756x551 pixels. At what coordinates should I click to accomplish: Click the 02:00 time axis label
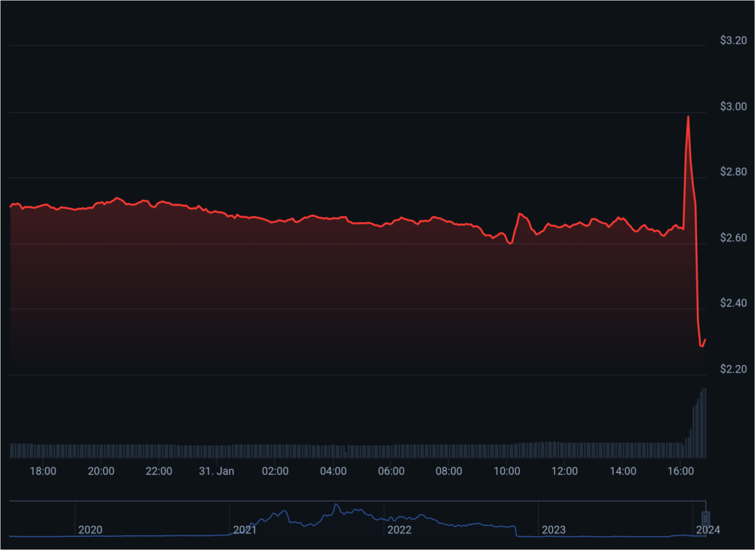coord(275,471)
